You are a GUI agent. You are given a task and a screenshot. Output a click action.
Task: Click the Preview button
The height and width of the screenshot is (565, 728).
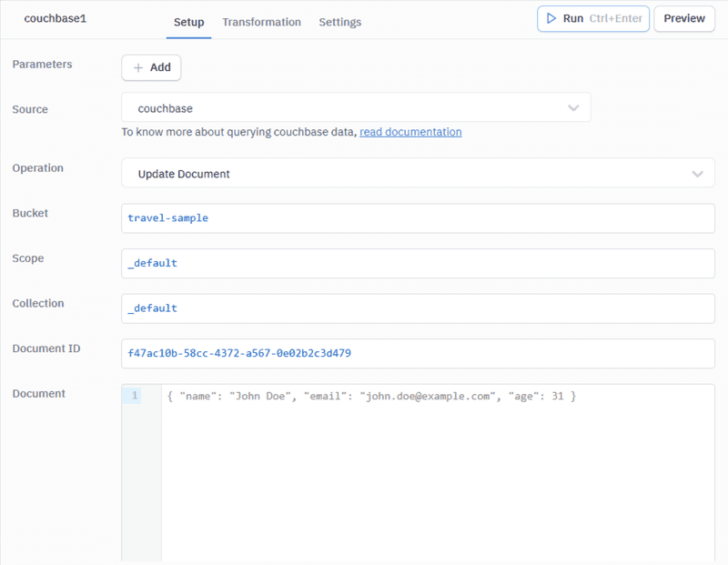pos(683,18)
